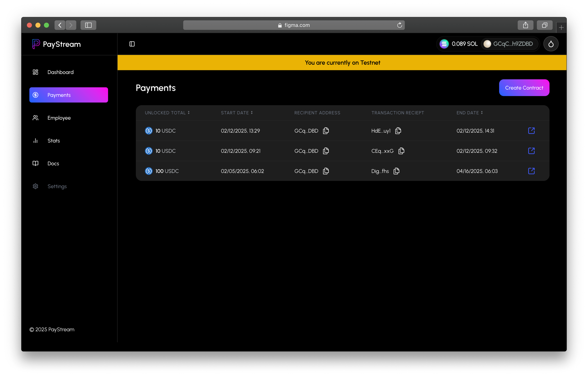Copy the Dig...fhs transaction receipt
Viewport: 588px width, 377px height.
point(396,171)
